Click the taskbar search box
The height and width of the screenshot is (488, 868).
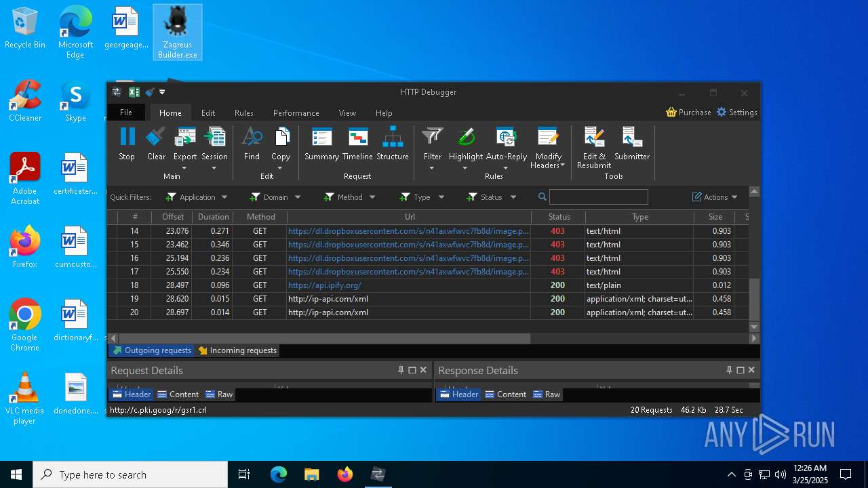[x=130, y=474]
